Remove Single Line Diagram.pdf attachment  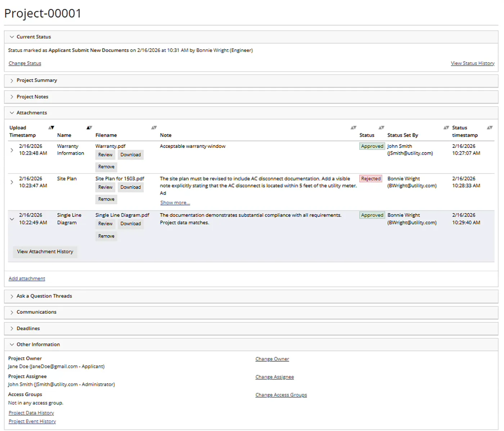[x=106, y=236]
